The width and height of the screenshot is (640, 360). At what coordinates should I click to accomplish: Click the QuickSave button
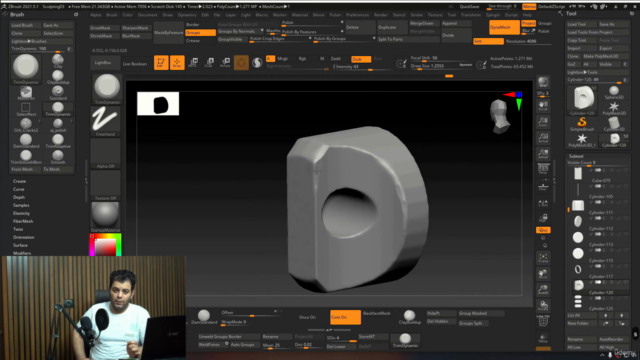pyautogui.click(x=469, y=7)
